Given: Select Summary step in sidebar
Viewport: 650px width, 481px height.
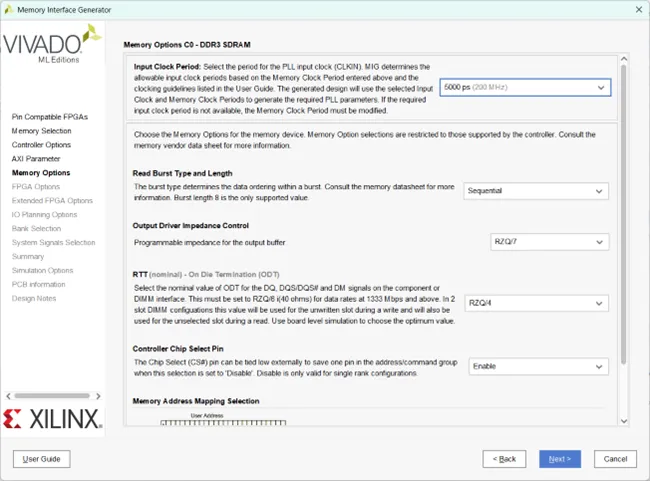Looking at the screenshot, I should point(28,257).
